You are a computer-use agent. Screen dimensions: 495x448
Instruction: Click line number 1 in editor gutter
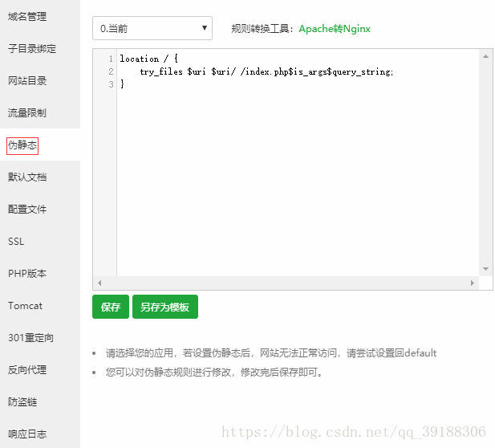point(111,59)
